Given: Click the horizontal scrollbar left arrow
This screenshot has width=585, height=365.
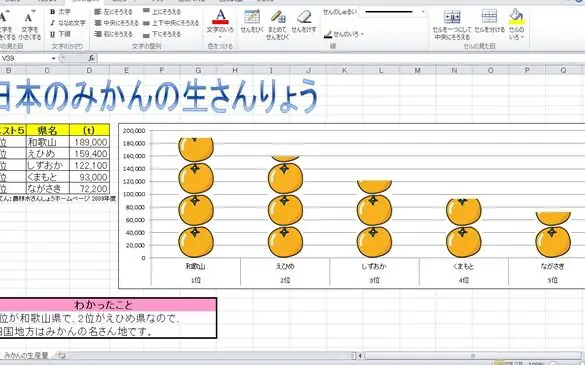Looking at the screenshot, I should 360,356.
